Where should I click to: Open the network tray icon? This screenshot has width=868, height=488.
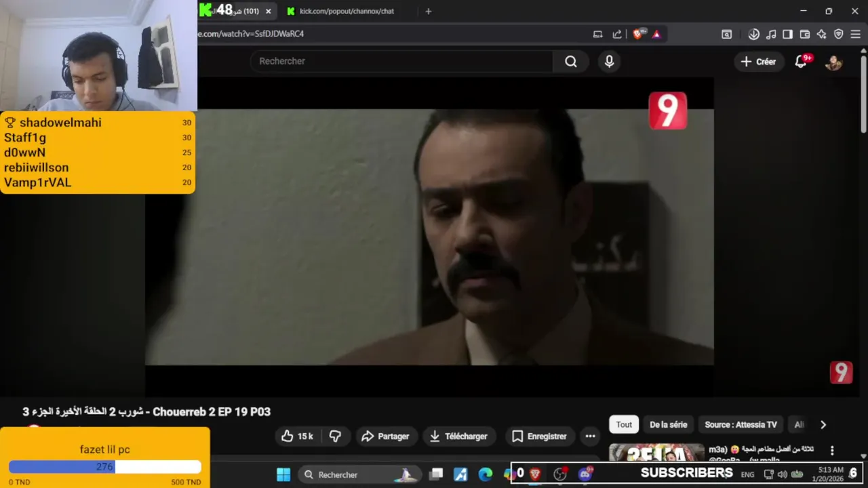click(768, 474)
